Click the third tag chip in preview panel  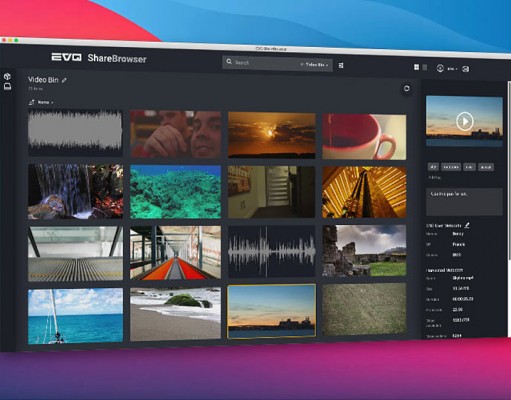(x=469, y=167)
